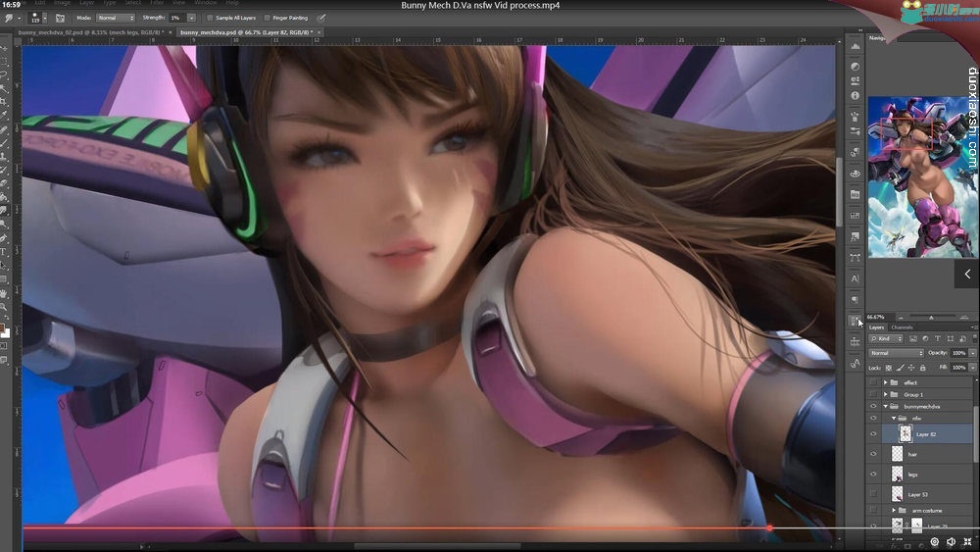Hide the nsfw group layer
Image resolution: width=980 pixels, height=552 pixels.
click(x=873, y=419)
